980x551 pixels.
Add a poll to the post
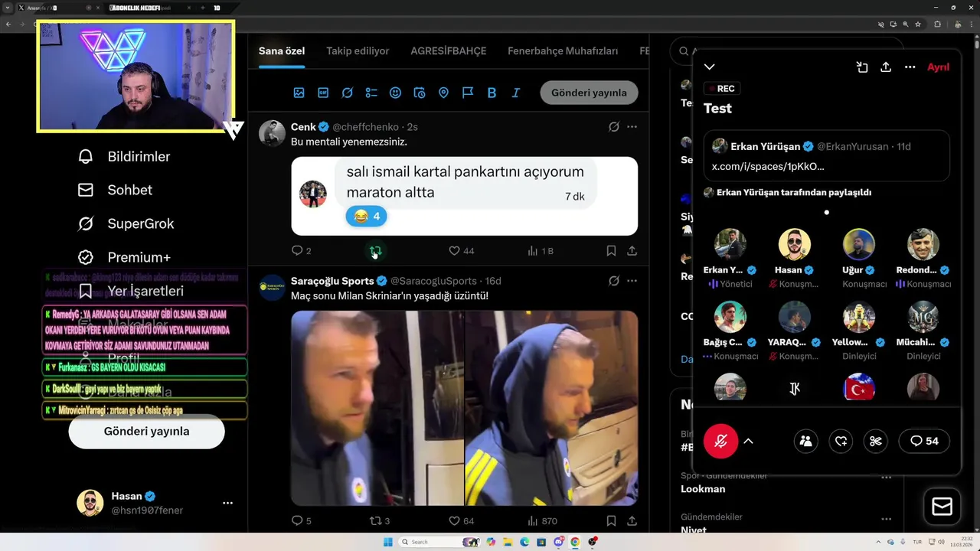pyautogui.click(x=371, y=93)
